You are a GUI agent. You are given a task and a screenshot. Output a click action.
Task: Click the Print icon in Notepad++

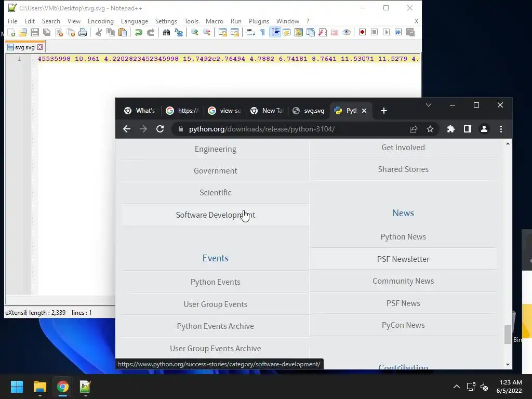83,32
